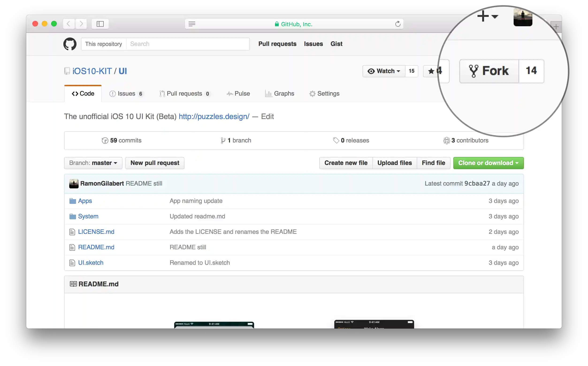Viewport: 588px width, 366px height.
Task: Open a new Safari tab with the plus icon
Action: coord(556,26)
